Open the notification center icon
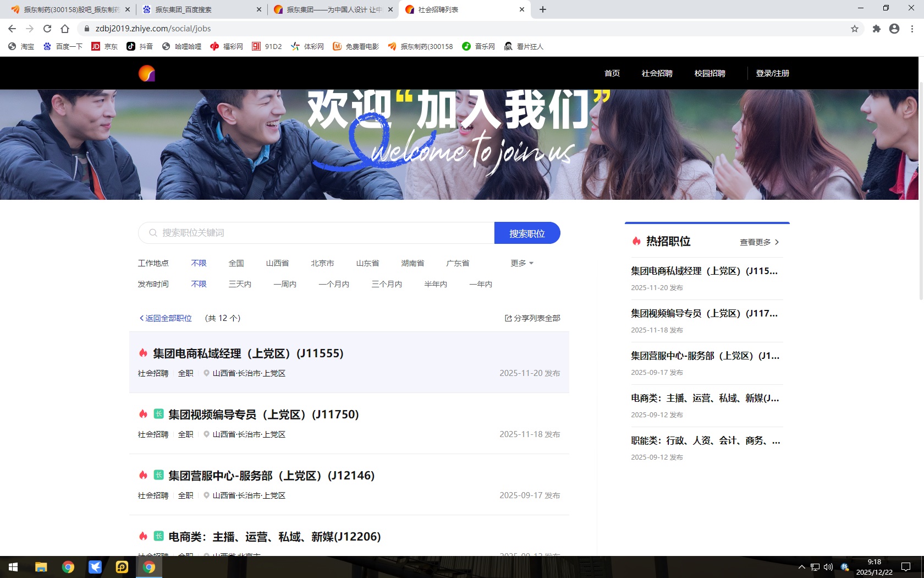924x578 pixels. (906, 567)
